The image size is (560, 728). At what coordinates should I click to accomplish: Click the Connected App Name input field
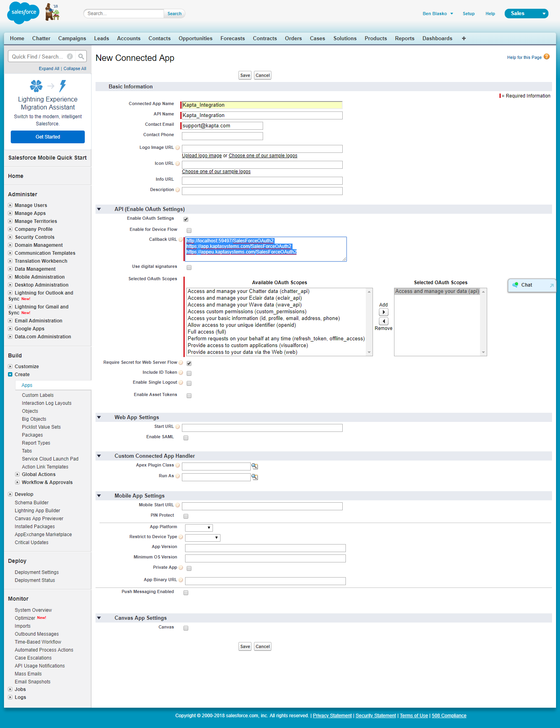tap(262, 105)
